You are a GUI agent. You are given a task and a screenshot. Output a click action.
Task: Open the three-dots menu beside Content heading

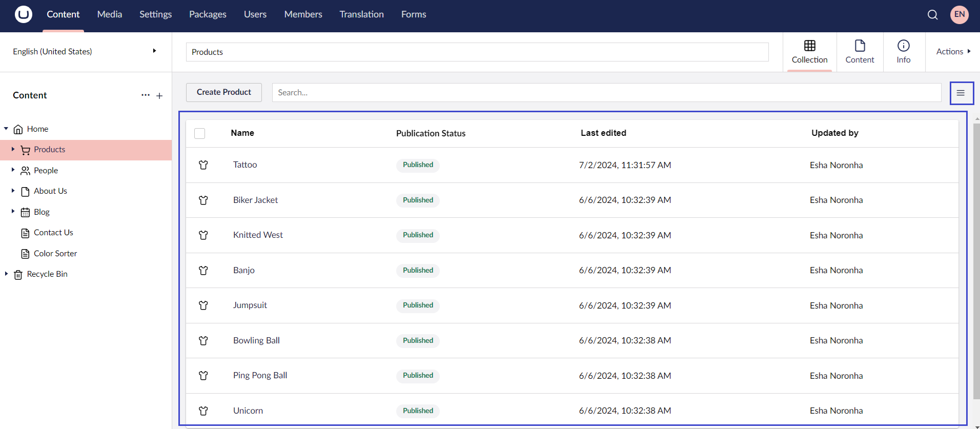[x=146, y=95]
